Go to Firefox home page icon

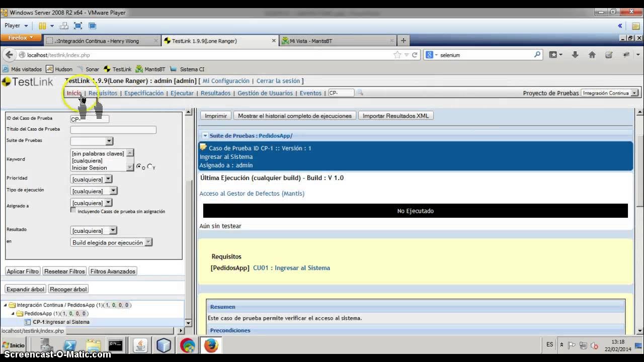point(592,55)
